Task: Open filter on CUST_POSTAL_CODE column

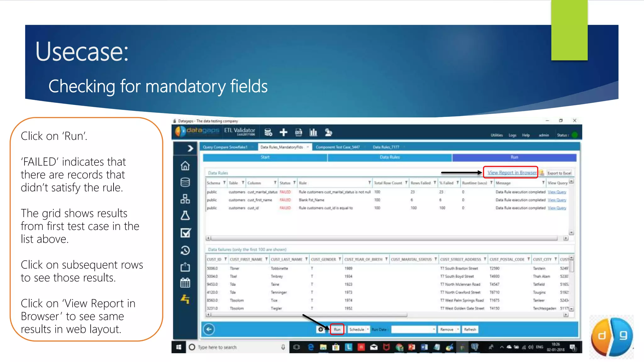Action: click(529, 259)
